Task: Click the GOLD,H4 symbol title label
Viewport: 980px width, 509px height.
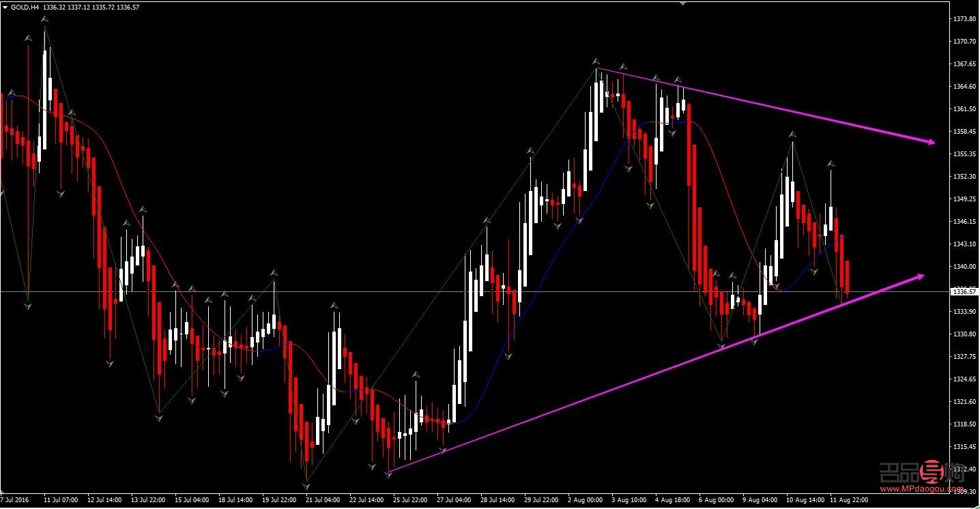Action: pyautogui.click(x=25, y=7)
